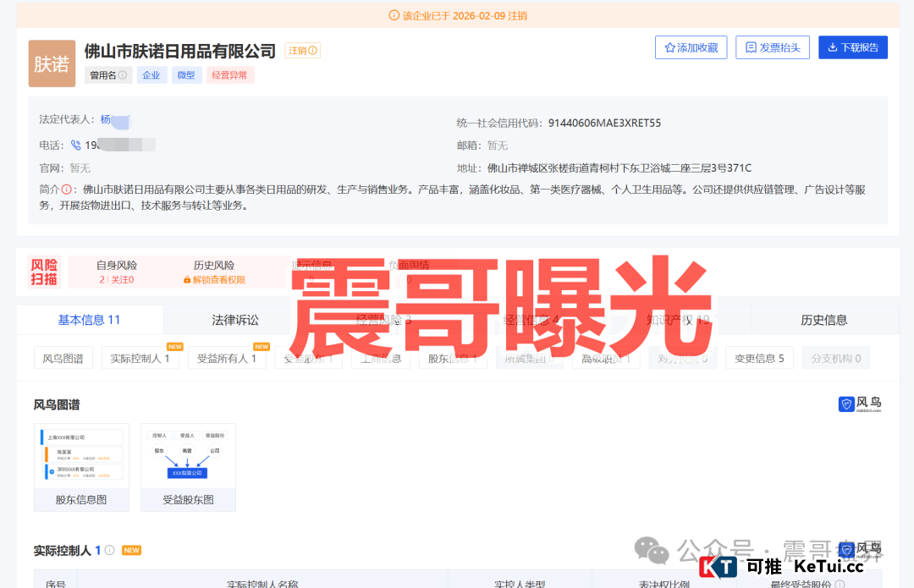Viewport: 914px width, 588px height.
Task: Click 下载报告 download report button
Action: point(853,47)
